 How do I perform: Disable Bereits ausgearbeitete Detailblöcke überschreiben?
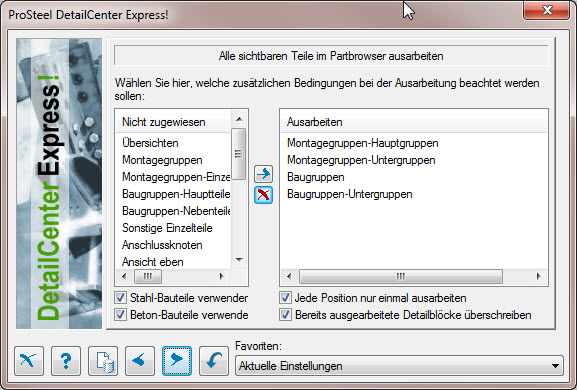(285, 315)
